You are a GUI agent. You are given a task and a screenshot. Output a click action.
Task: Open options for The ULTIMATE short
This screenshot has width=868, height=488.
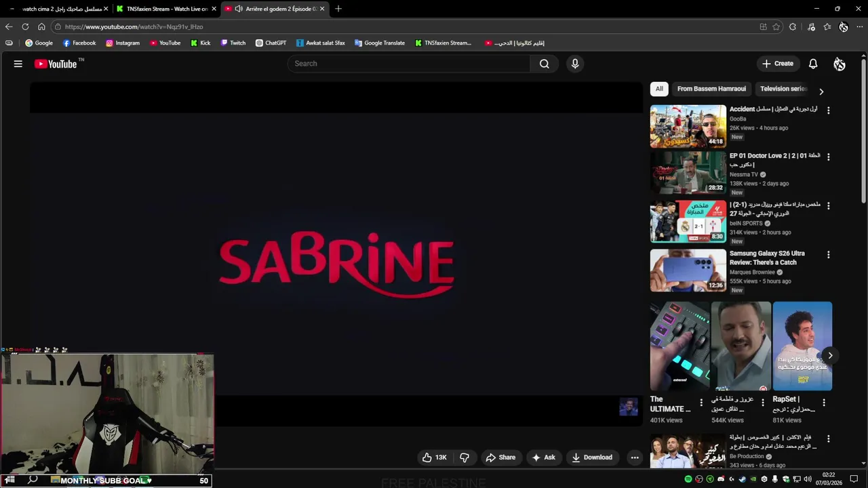pos(701,403)
